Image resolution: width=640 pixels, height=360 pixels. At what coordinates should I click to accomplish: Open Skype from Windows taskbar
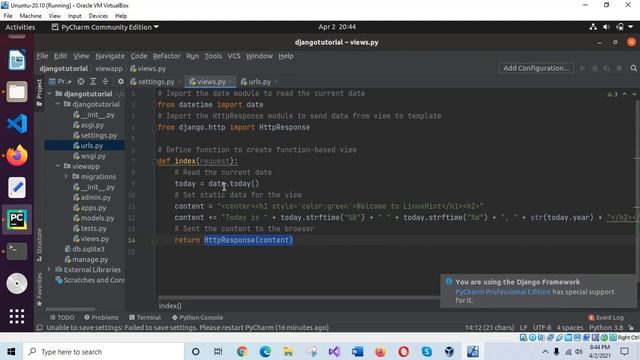tap(427, 351)
